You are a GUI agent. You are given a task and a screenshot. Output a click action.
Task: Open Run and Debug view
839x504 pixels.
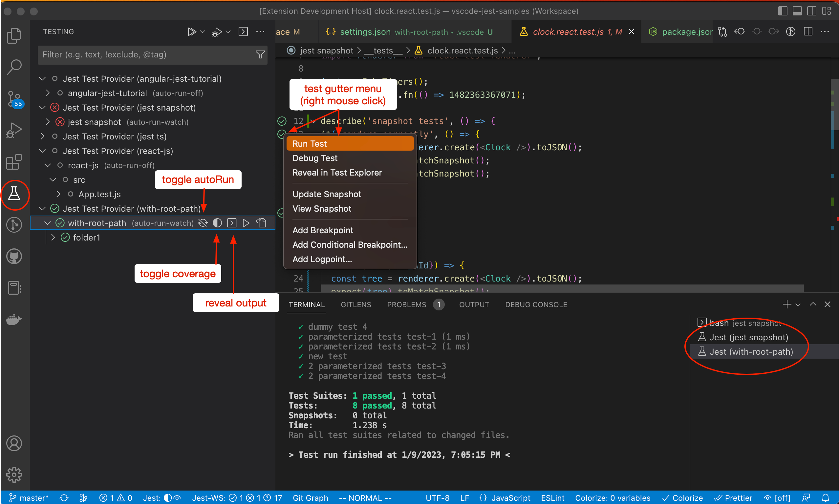click(x=14, y=130)
